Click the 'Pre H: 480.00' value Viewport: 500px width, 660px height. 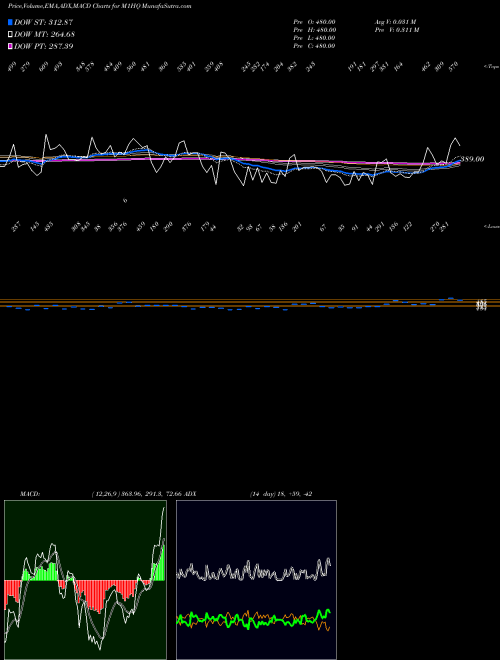coord(314,30)
